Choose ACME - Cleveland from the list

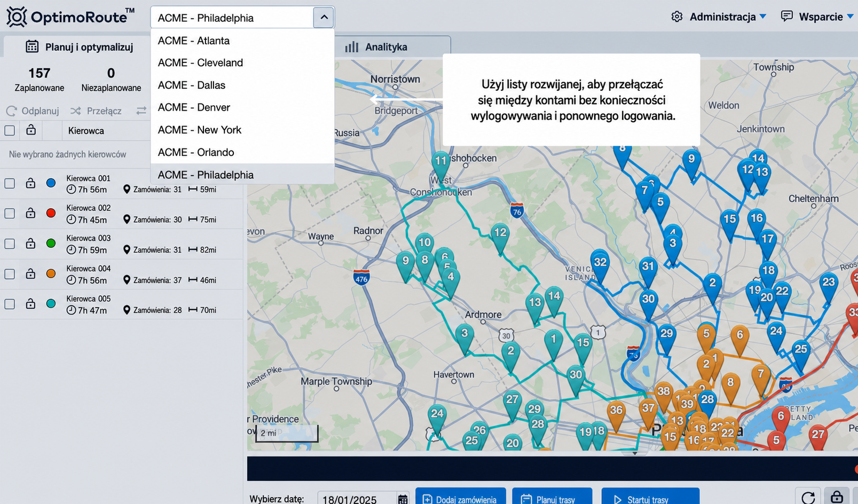coord(242,62)
